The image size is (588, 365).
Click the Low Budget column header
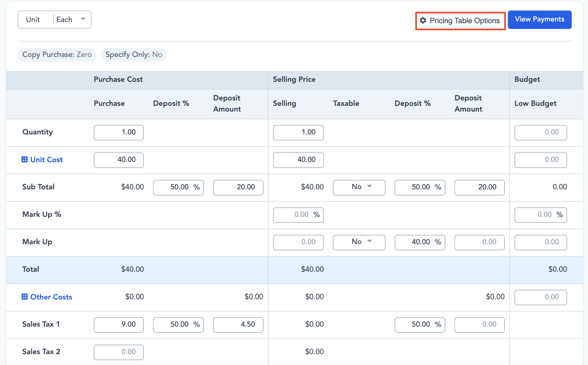535,103
